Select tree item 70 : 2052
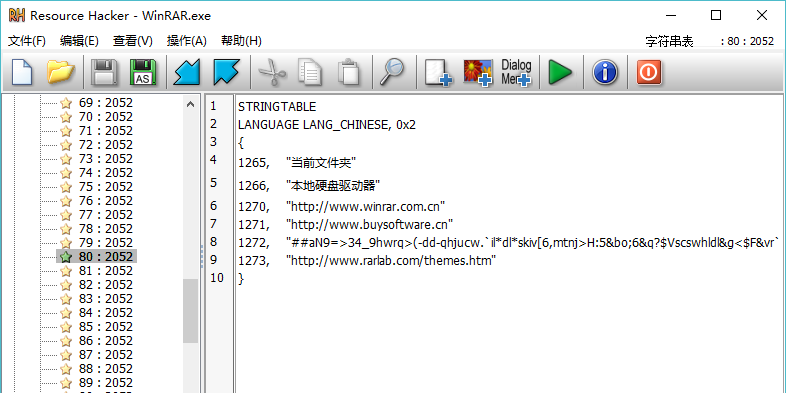Viewport: 786px width, 393px height. point(106,117)
